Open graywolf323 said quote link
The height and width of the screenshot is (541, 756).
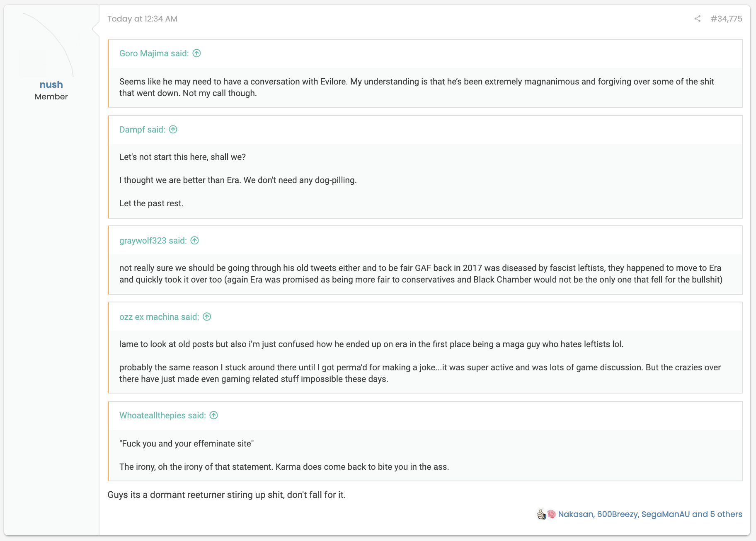point(153,241)
